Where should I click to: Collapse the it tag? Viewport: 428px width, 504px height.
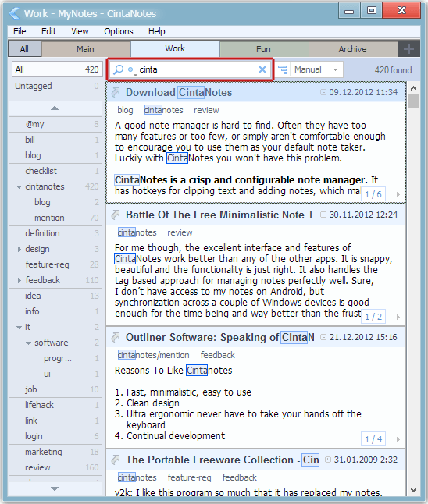point(19,327)
